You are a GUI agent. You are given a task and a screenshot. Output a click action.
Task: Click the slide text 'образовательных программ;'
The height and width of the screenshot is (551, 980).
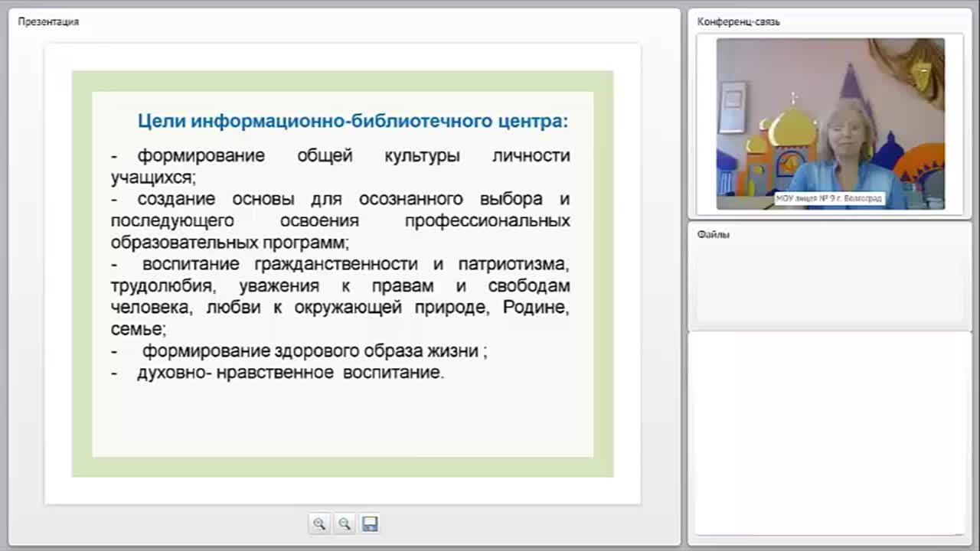point(230,243)
